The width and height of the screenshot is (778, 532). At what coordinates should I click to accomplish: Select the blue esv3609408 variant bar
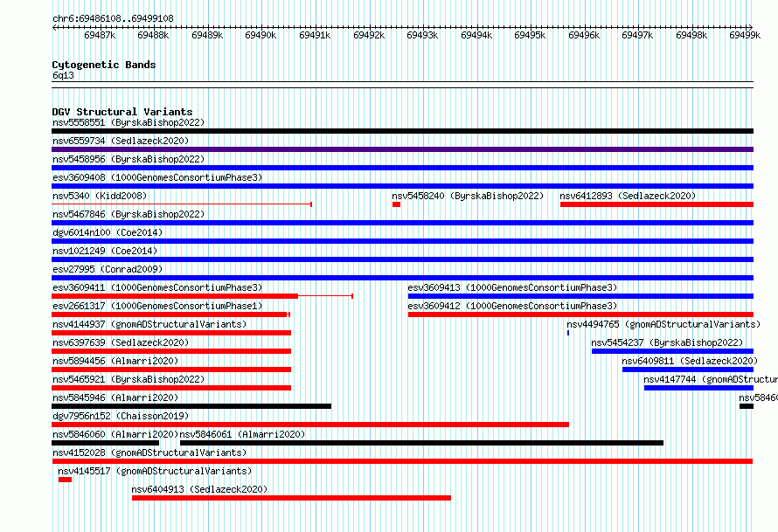[402, 186]
